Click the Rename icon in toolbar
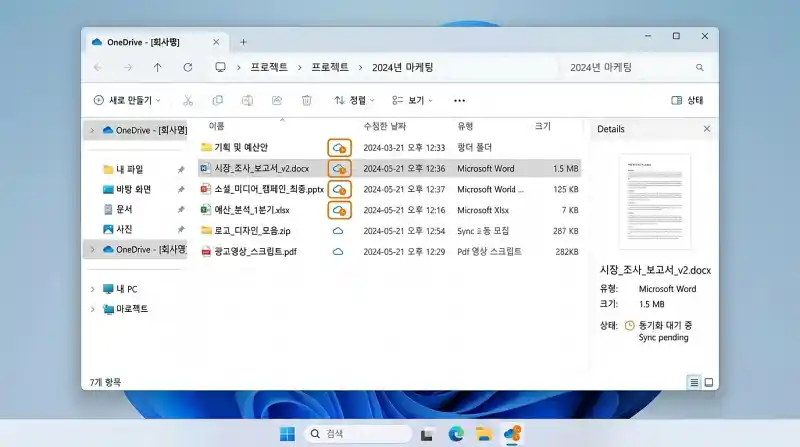The image size is (800, 447). pyautogui.click(x=247, y=101)
